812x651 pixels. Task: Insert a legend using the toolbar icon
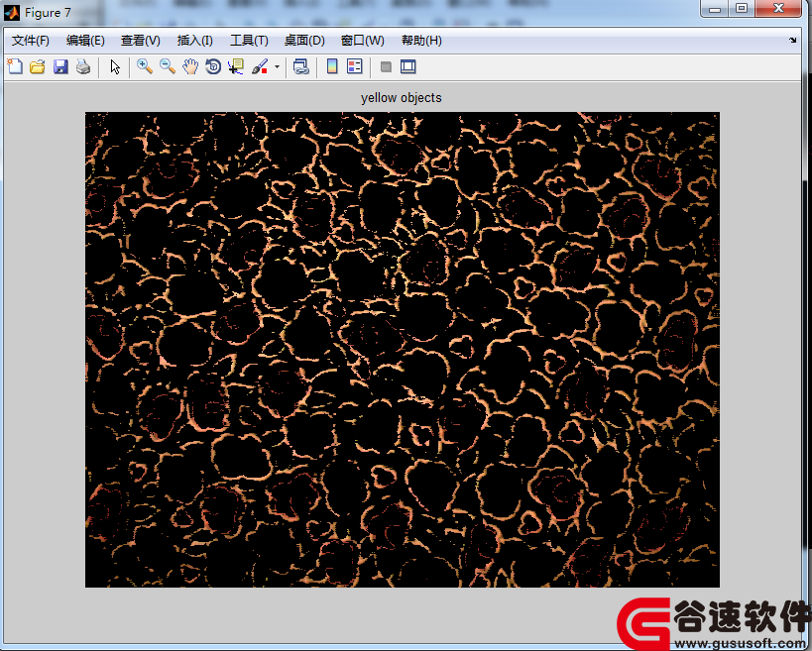pos(355,66)
